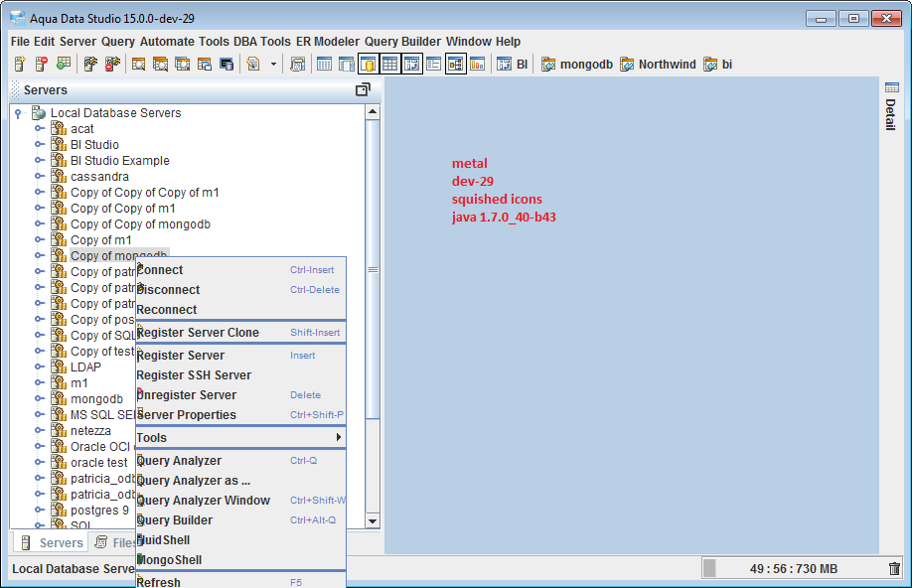Click the memory usage 49 : 56 : 730 MB indicator

pyautogui.click(x=793, y=569)
